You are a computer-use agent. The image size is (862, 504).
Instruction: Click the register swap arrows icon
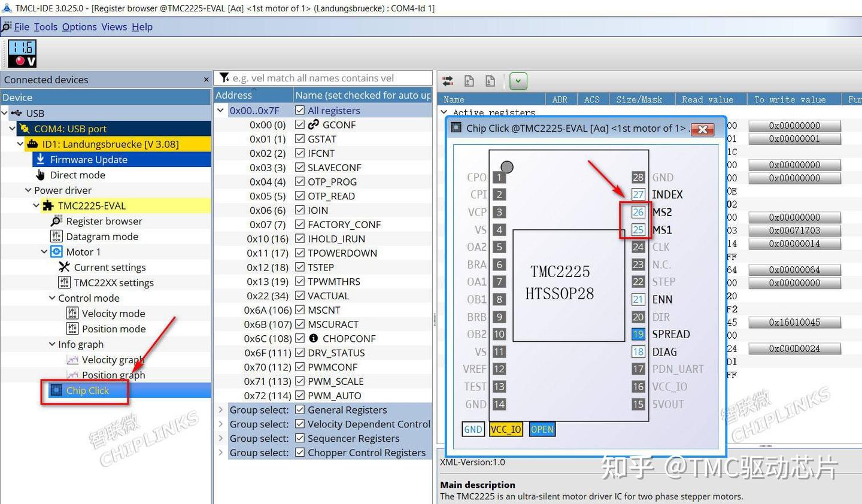[448, 81]
